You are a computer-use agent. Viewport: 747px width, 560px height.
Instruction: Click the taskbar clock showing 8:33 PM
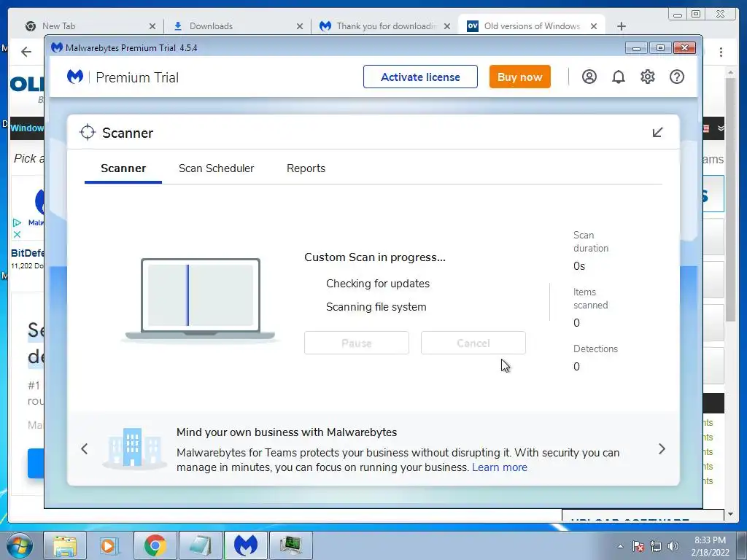(710, 545)
